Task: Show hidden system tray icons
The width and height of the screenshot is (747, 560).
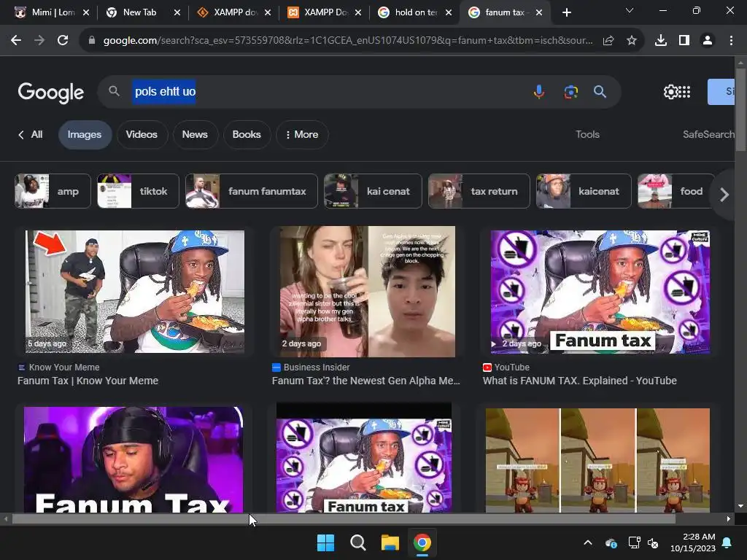Action: (x=588, y=542)
